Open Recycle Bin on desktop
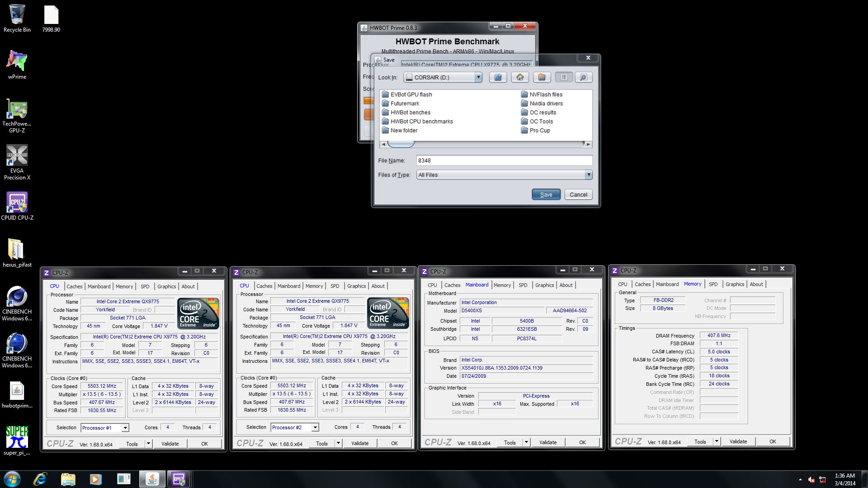Viewport: 868px width, 488px height. click(17, 18)
